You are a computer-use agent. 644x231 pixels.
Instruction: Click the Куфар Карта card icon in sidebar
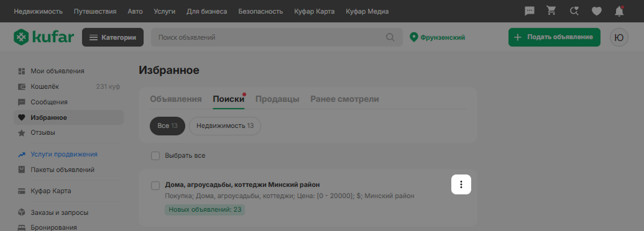click(x=22, y=191)
